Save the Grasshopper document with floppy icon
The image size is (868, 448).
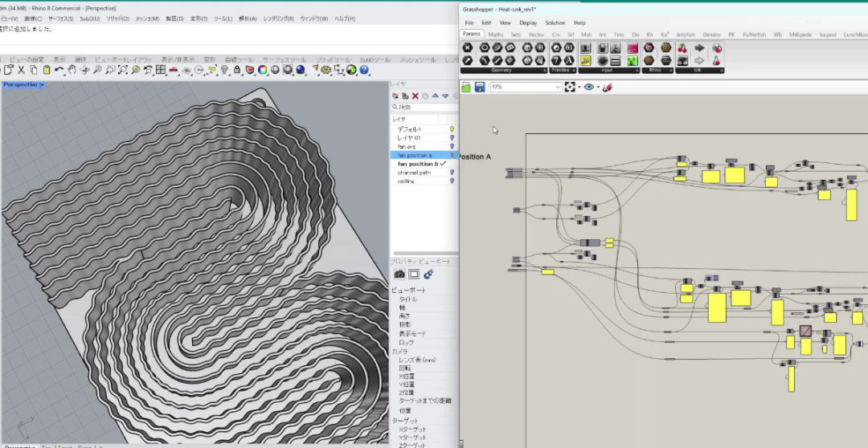point(480,87)
